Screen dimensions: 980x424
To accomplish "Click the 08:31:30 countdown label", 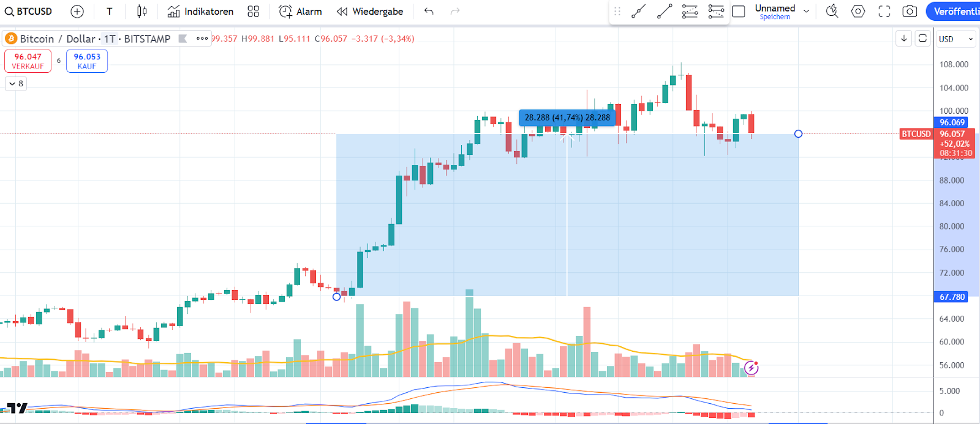I will click(x=956, y=153).
